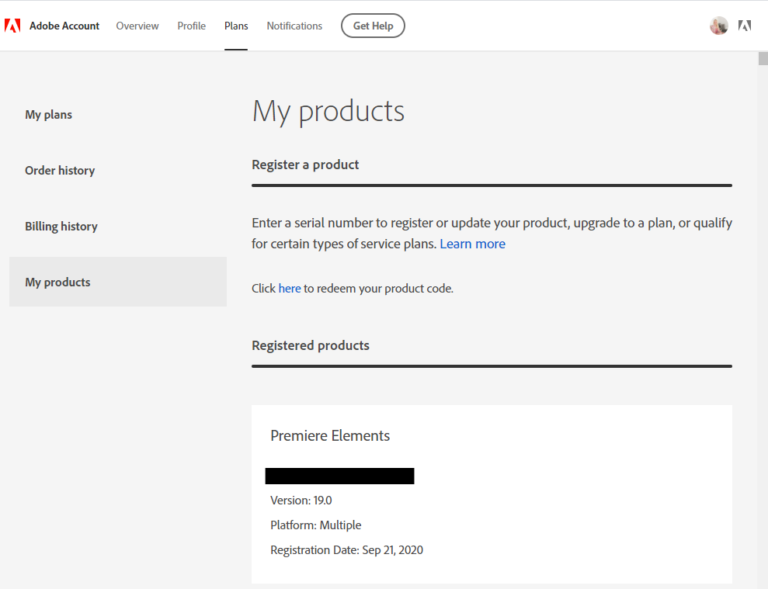This screenshot has height=589, width=768.
Task: Open Order history in the sidebar
Action: click(x=60, y=170)
